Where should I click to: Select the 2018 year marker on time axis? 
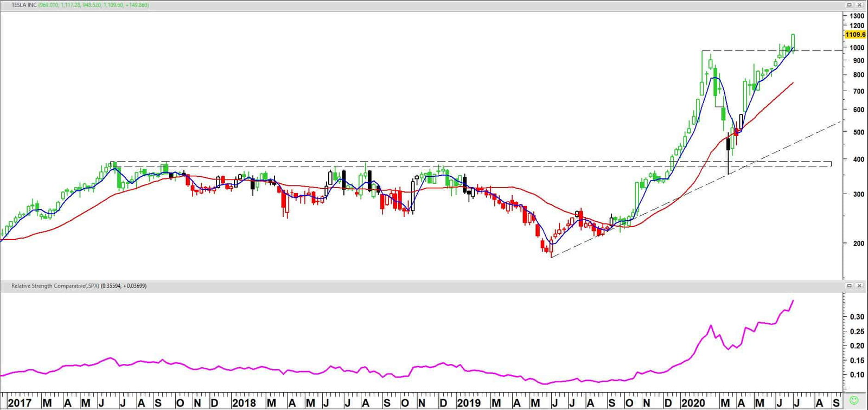(244, 403)
